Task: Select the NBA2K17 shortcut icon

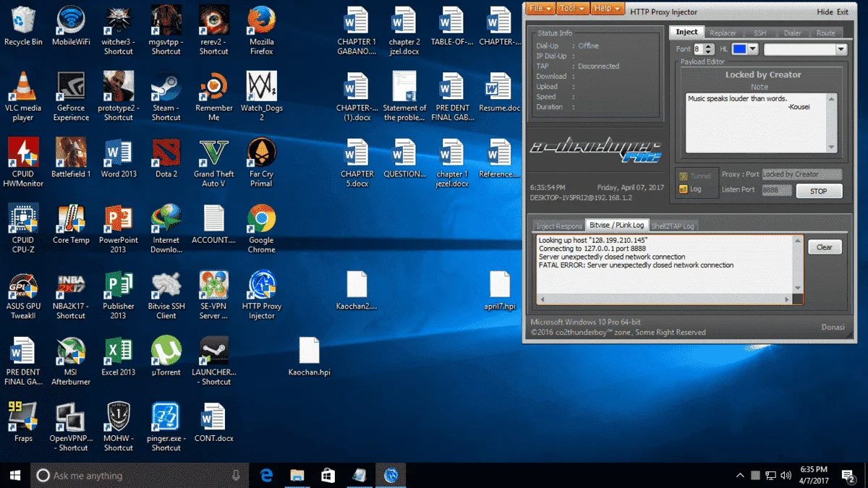Action: point(71,295)
